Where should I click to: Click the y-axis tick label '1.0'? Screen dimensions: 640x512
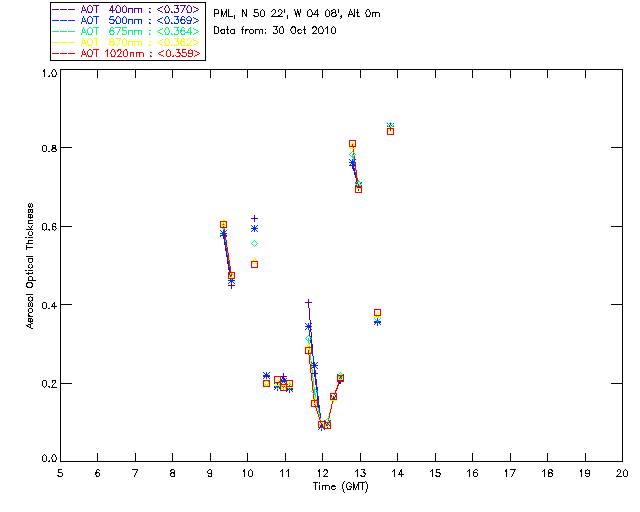pos(49,73)
